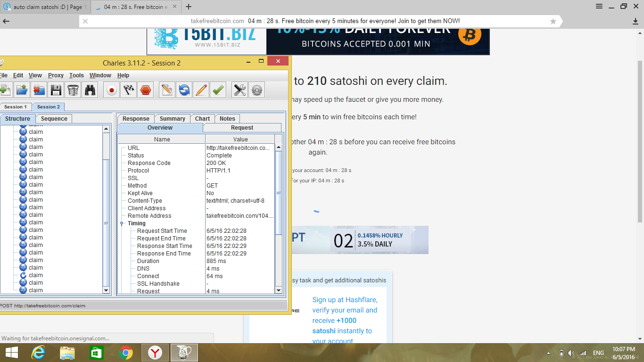Open File Explorer from the taskbar

tap(67, 353)
